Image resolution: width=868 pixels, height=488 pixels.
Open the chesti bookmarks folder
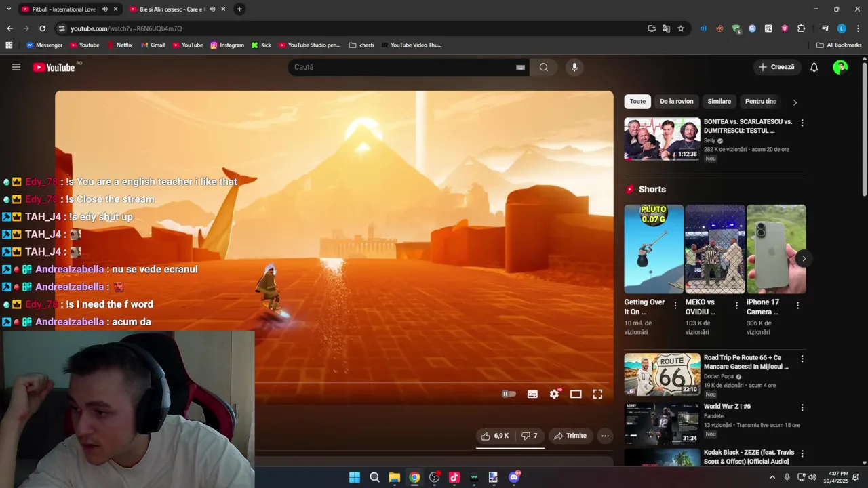coord(361,45)
